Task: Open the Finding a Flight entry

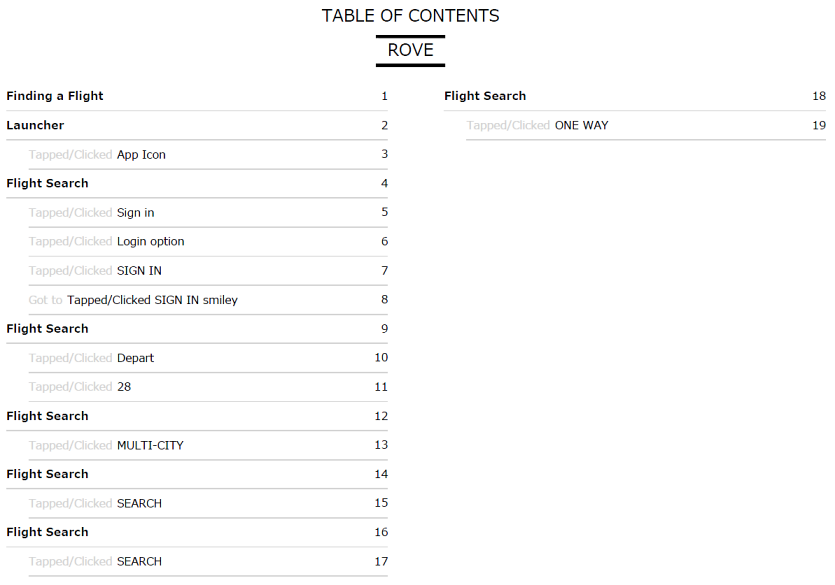Action: [x=197, y=96]
